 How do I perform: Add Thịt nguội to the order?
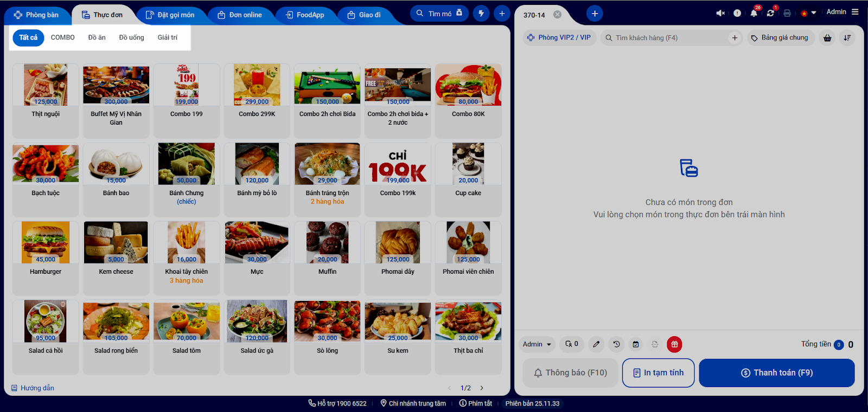(46, 101)
